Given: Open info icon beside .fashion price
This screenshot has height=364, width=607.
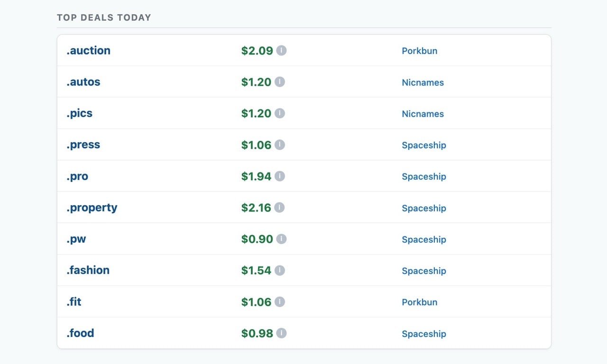Looking at the screenshot, I should pos(280,270).
